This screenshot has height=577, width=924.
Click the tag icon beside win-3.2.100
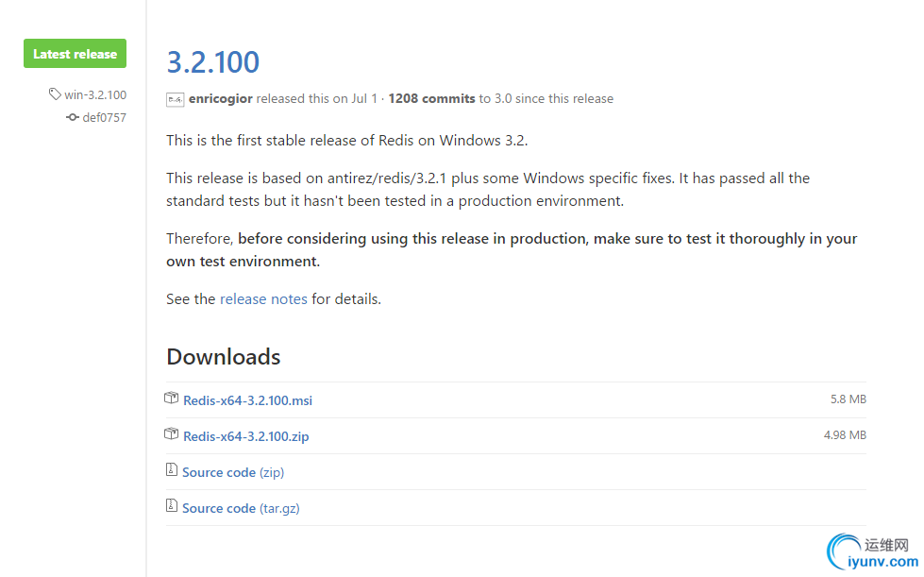coord(55,94)
